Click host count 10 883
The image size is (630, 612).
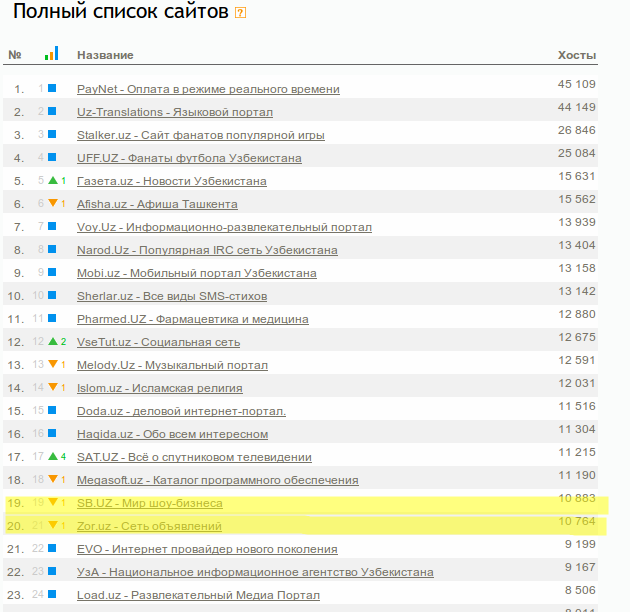pos(577,498)
